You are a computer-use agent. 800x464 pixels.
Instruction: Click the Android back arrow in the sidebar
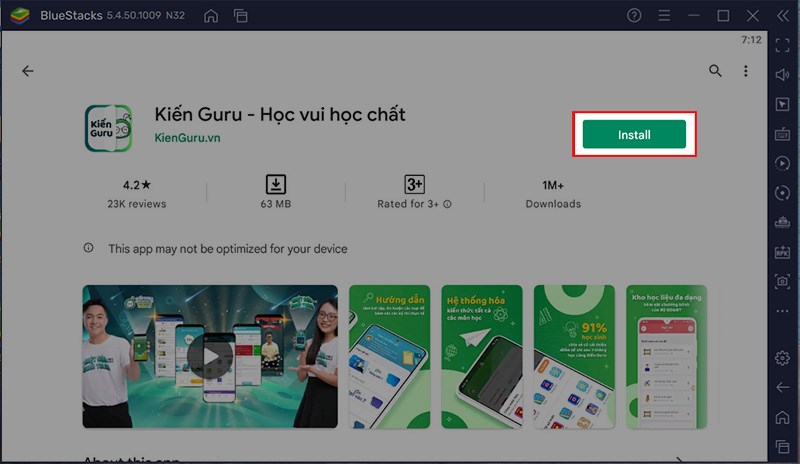782,387
